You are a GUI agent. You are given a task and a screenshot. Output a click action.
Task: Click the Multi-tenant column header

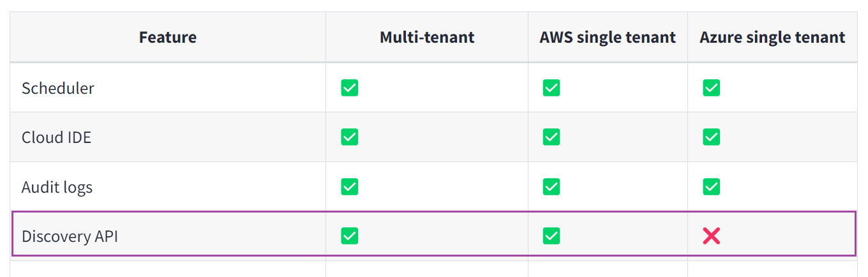427,37
